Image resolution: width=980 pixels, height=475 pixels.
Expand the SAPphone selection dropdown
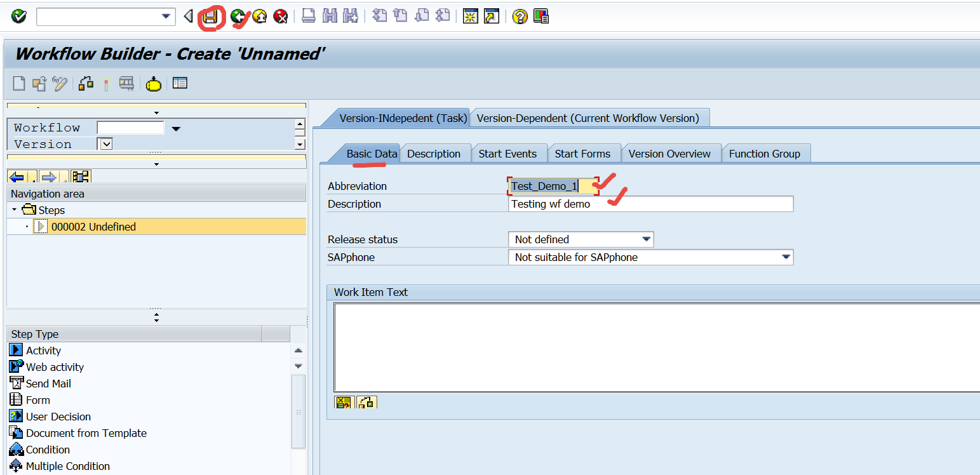click(788, 257)
